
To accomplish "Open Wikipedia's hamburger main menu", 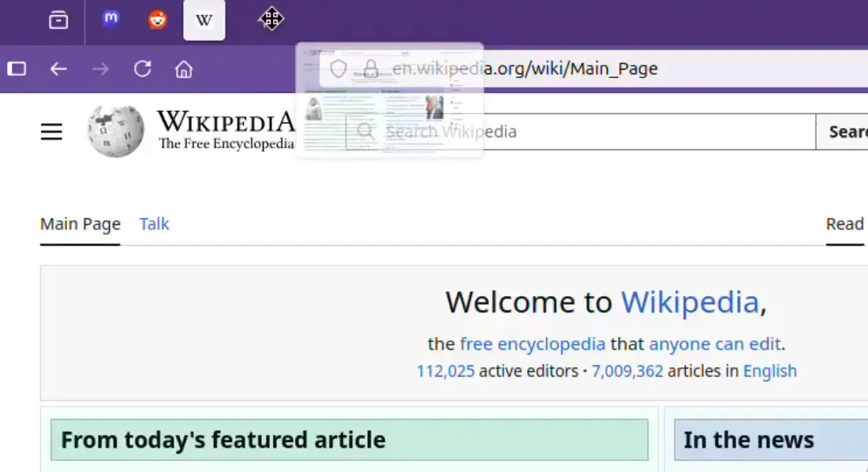I will pos(51,132).
